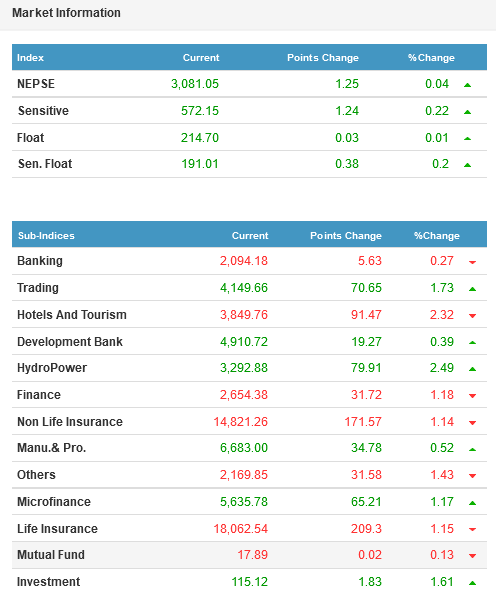Select the Investment sub-index row
This screenshot has height=591, width=496.
[x=249, y=580]
